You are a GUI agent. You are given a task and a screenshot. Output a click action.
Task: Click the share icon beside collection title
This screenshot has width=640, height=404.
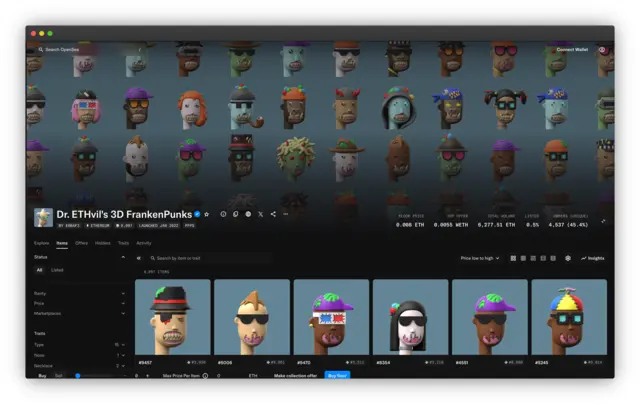click(x=273, y=214)
